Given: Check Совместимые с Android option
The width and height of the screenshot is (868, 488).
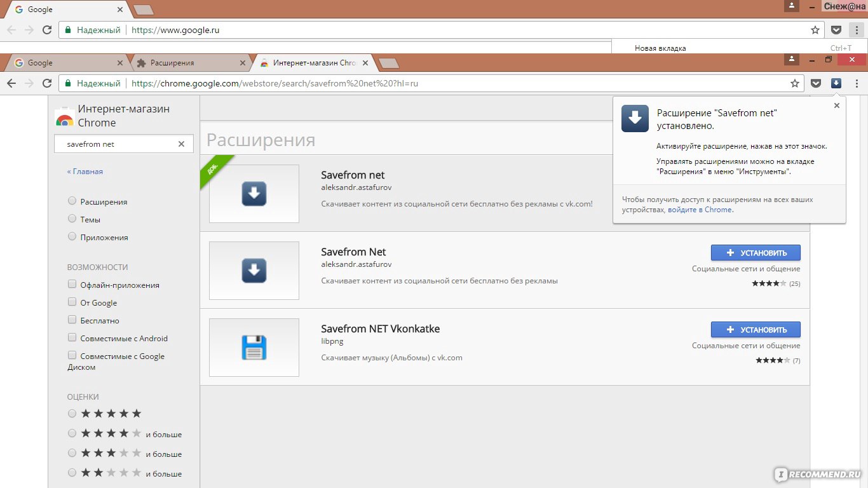Looking at the screenshot, I should click(x=72, y=337).
